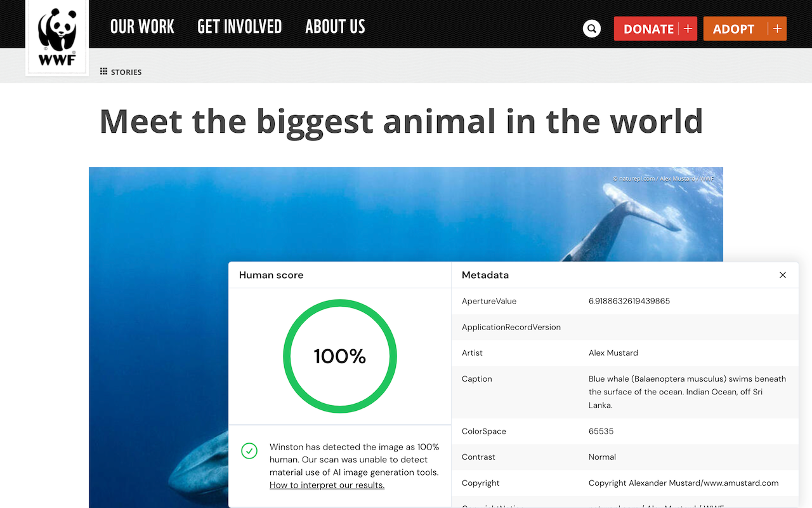Click the green checkmark verification icon
This screenshot has height=508, width=812.
249,451
